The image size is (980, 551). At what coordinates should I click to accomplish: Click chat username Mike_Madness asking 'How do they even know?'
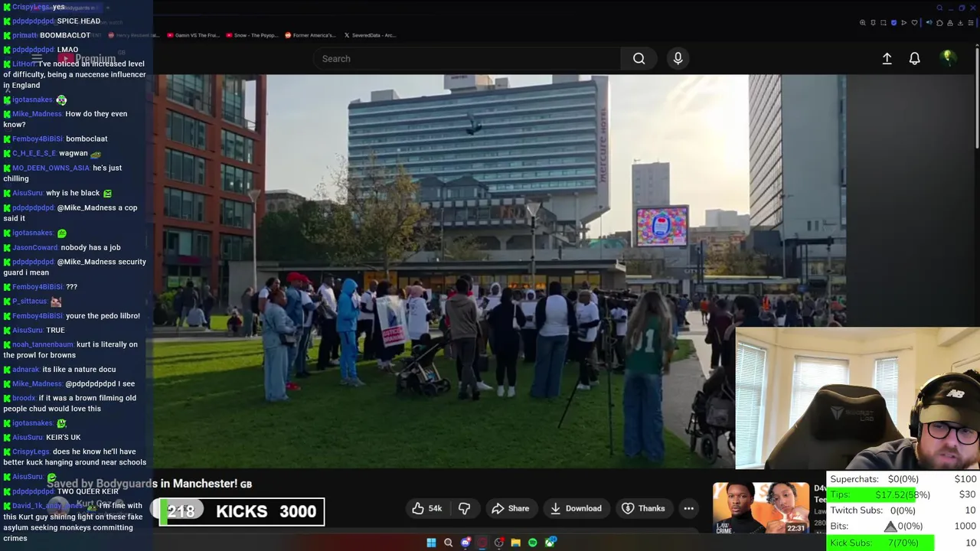37,114
